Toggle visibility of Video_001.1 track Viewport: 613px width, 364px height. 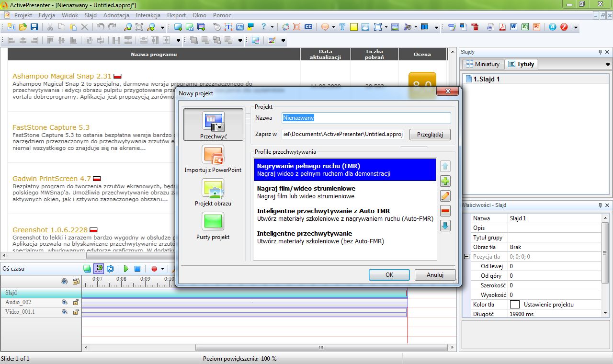(64, 312)
